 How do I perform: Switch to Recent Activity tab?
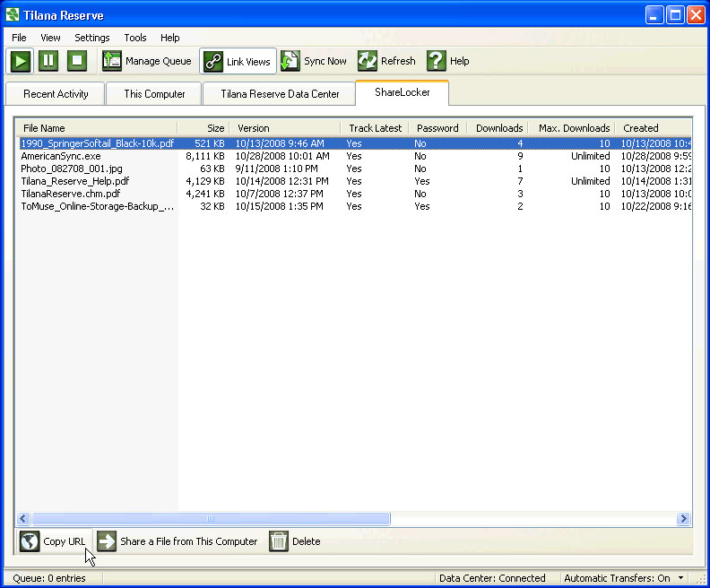coord(56,94)
